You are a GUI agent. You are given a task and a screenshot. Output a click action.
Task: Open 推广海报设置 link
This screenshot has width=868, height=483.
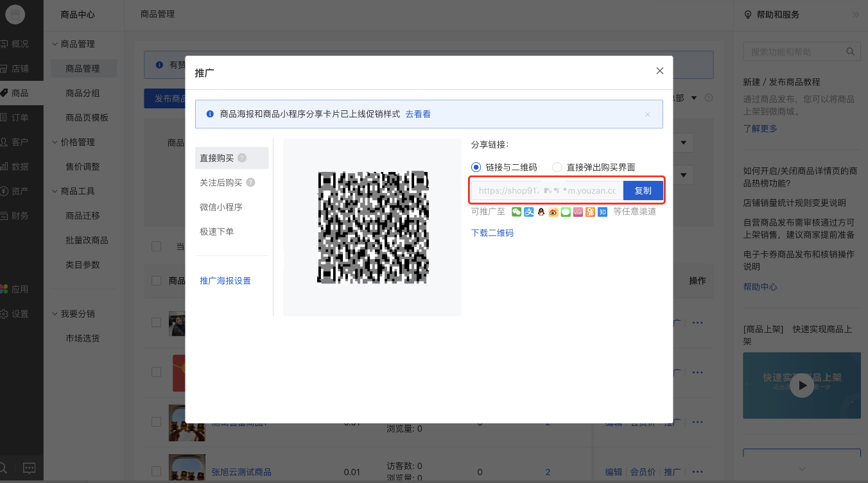pyautogui.click(x=225, y=281)
